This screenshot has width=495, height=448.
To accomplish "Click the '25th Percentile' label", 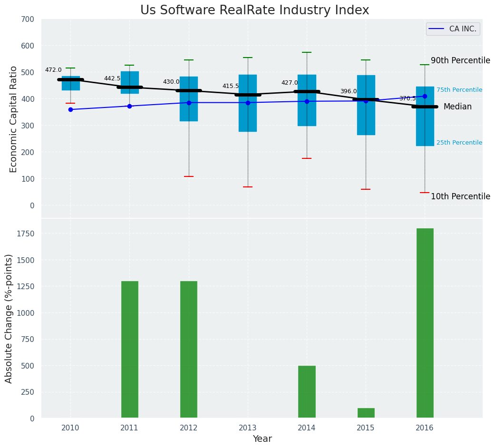I will (x=459, y=143).
